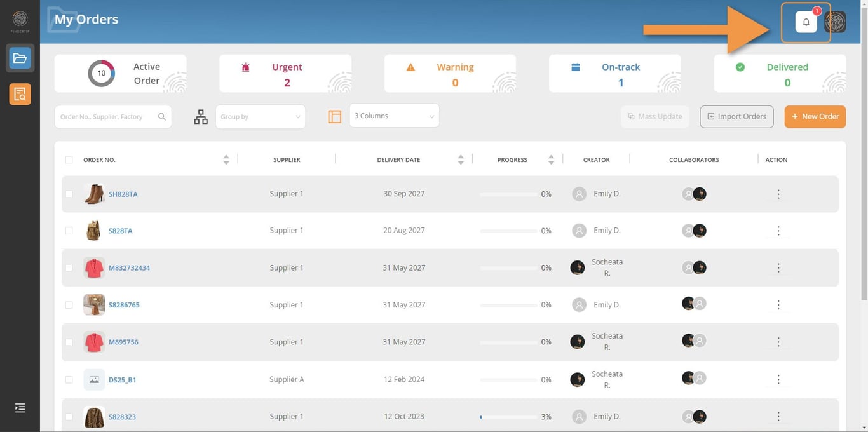This screenshot has width=868, height=432.
Task: Open action menu for order M832732434
Action: pos(778,268)
